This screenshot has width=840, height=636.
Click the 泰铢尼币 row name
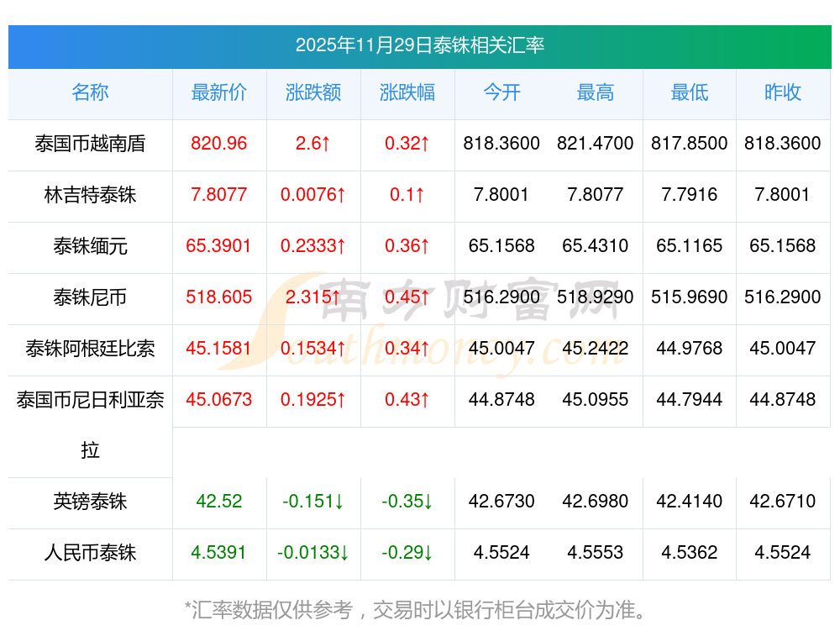(90, 297)
